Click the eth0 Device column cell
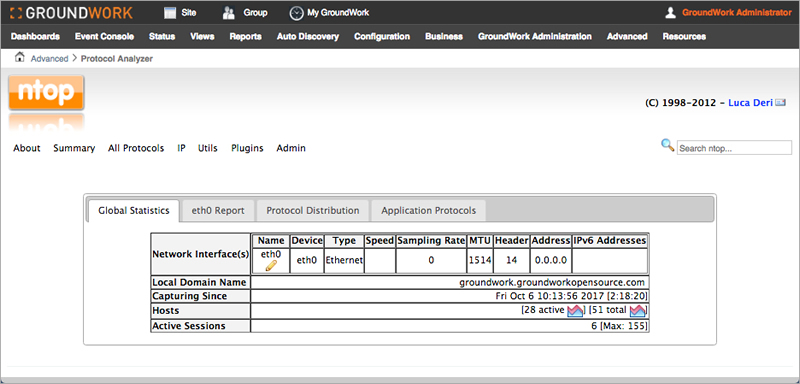Viewport: 800px width, 384px height. pos(307,260)
